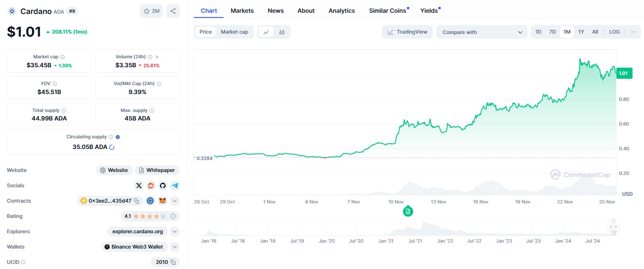Screen dimensions: 644x269
Task: Click the Trust Wallet shield icon
Action: 150,201
